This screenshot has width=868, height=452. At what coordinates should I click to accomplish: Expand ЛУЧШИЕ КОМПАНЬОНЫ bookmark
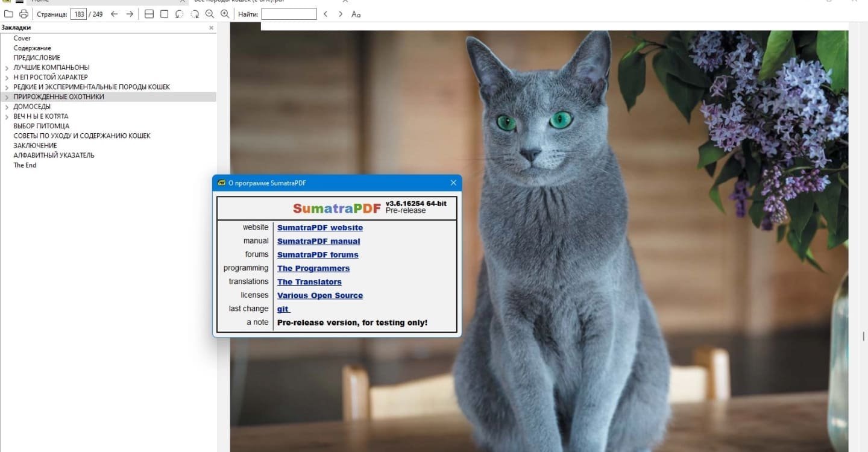coord(7,68)
